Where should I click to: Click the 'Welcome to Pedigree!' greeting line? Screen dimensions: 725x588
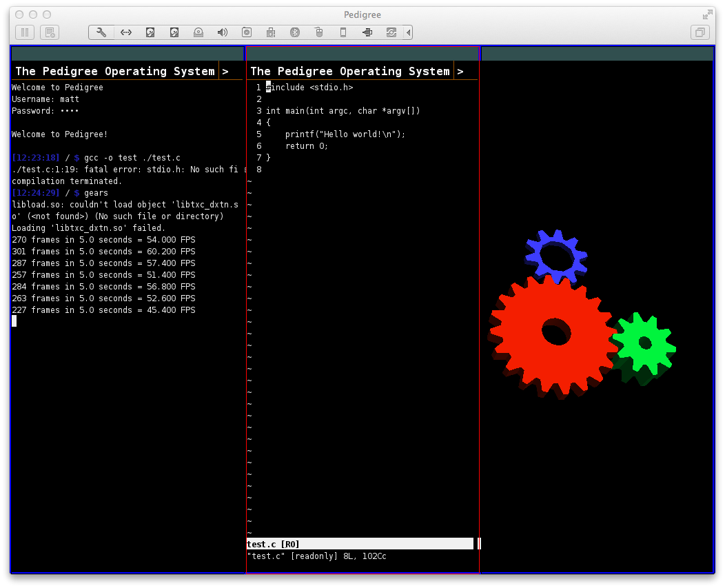click(x=60, y=134)
